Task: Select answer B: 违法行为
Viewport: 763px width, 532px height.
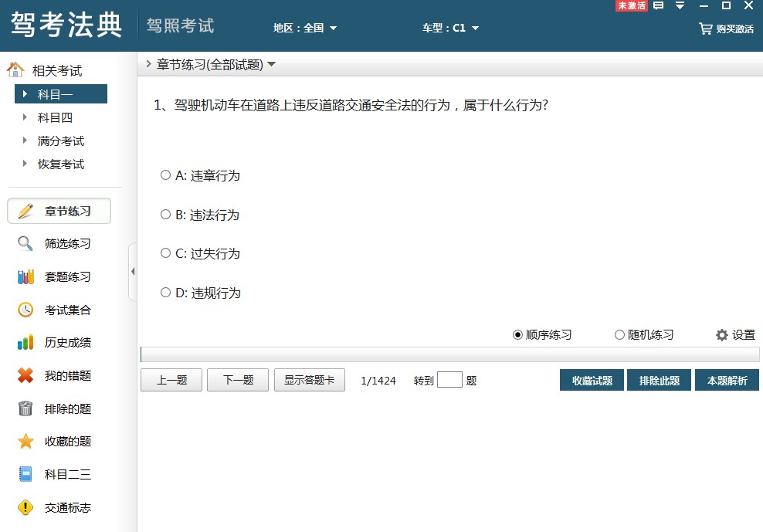Action: (x=165, y=215)
